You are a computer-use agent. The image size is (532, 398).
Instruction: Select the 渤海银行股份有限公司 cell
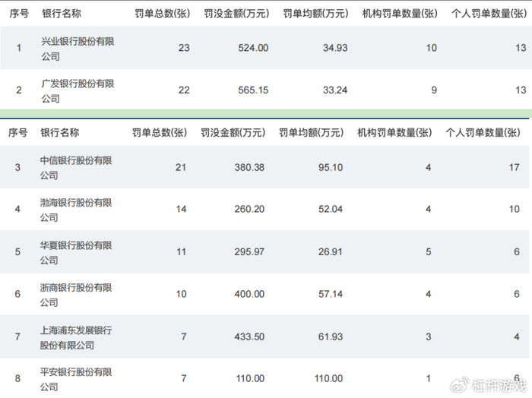click(x=76, y=210)
